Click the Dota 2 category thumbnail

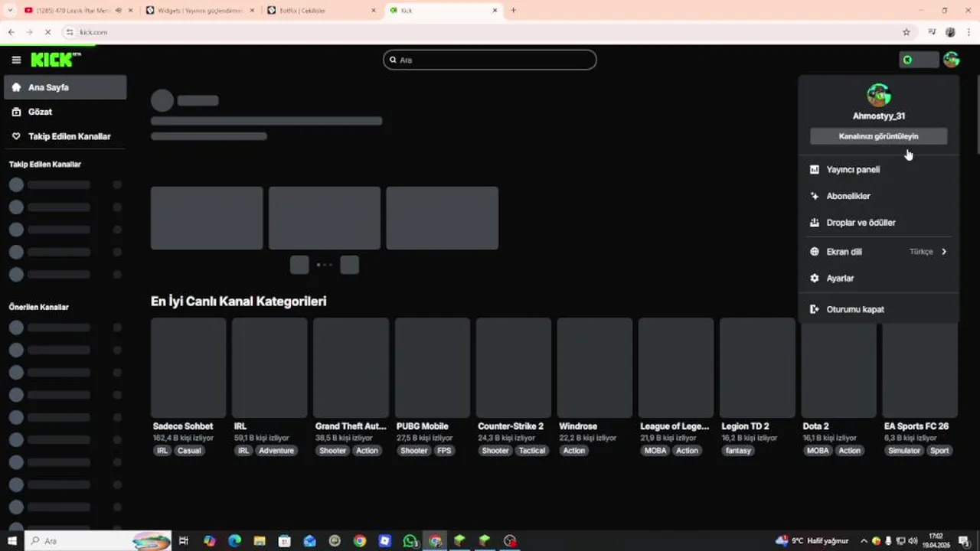839,368
